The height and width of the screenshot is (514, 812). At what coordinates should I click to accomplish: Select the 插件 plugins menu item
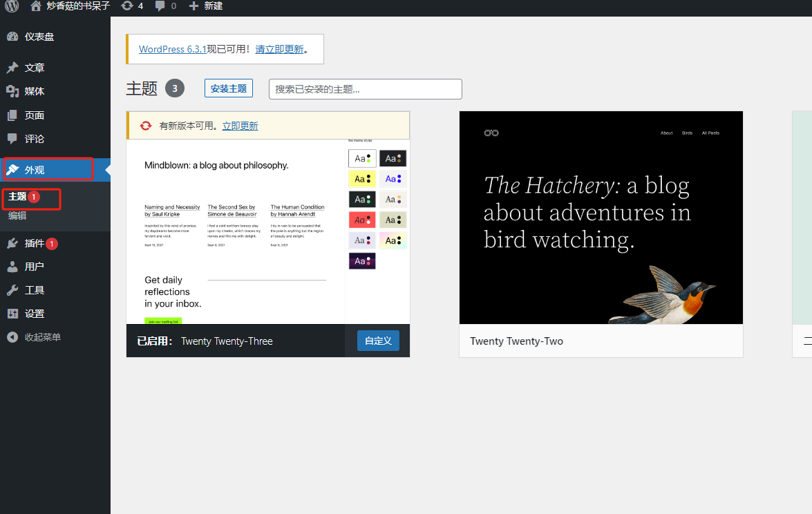[34, 243]
